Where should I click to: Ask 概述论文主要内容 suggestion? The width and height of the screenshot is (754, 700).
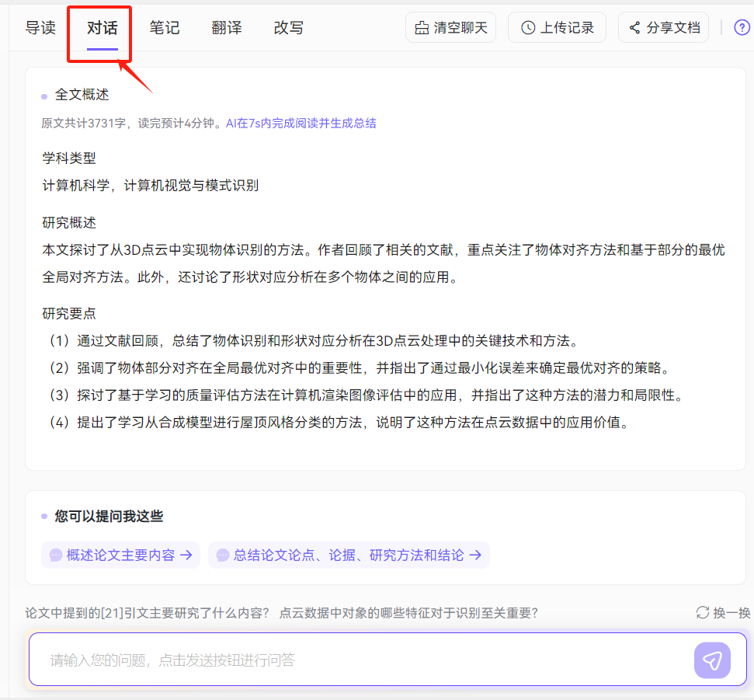(120, 555)
